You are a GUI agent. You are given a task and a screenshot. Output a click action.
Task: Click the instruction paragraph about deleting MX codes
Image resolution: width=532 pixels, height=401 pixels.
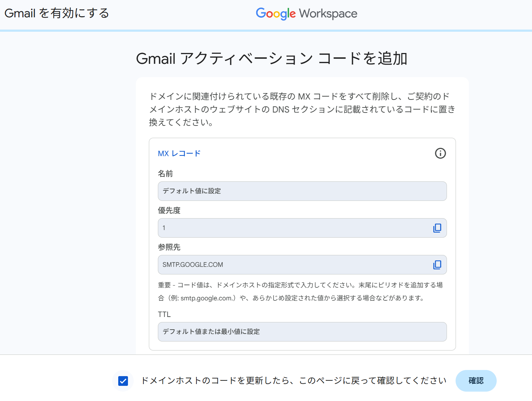coord(302,109)
